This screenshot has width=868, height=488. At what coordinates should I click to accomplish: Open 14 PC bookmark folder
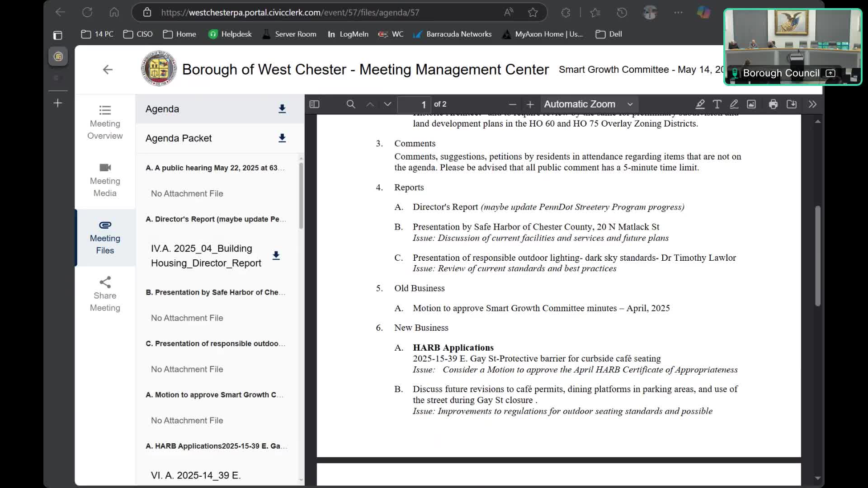coord(97,34)
